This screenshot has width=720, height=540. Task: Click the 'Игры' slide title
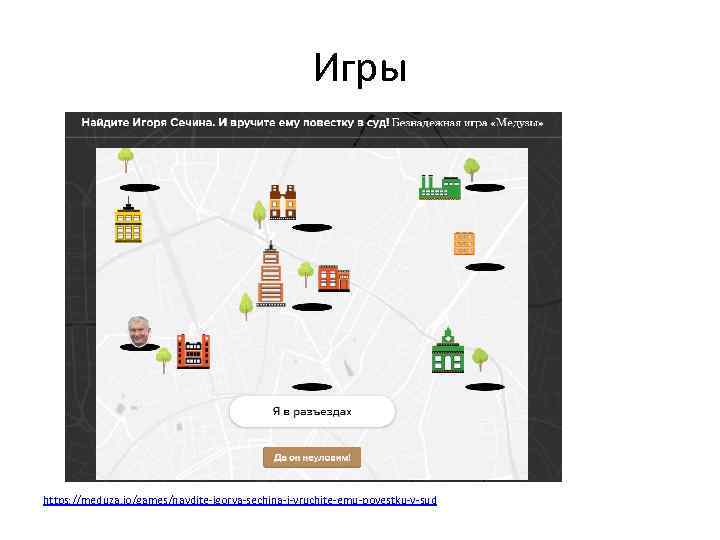pyautogui.click(x=360, y=68)
